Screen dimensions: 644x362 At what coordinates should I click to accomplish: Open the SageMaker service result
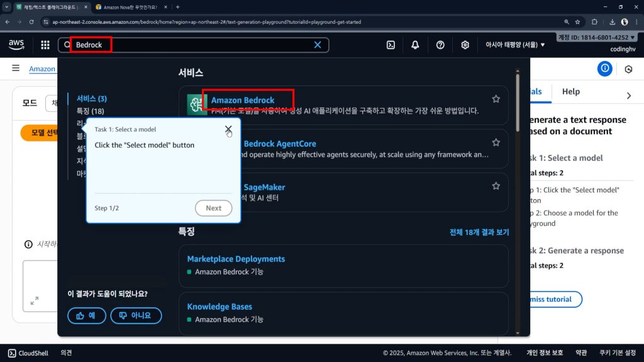[x=264, y=187]
